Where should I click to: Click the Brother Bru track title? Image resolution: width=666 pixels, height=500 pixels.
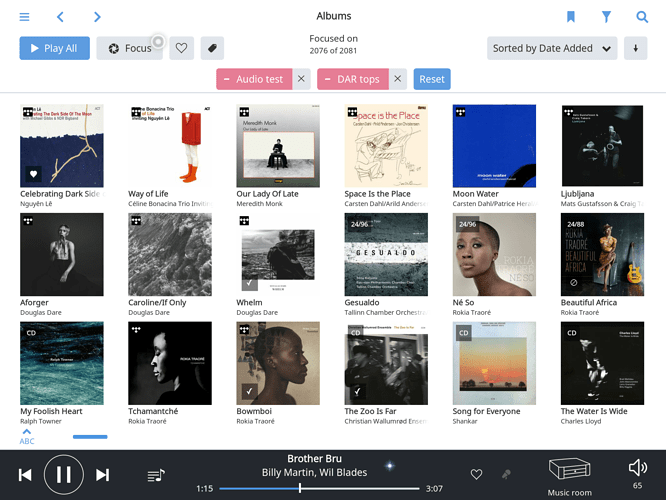[314, 459]
